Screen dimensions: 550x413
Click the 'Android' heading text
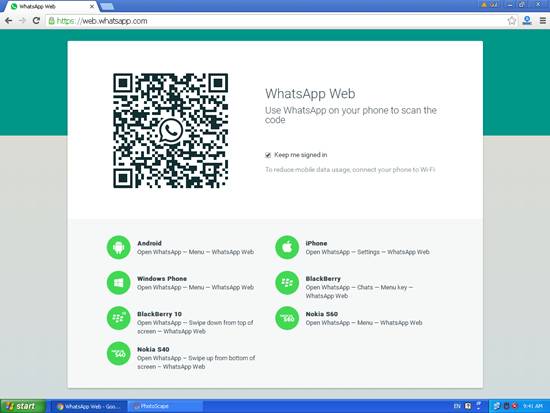pyautogui.click(x=149, y=243)
